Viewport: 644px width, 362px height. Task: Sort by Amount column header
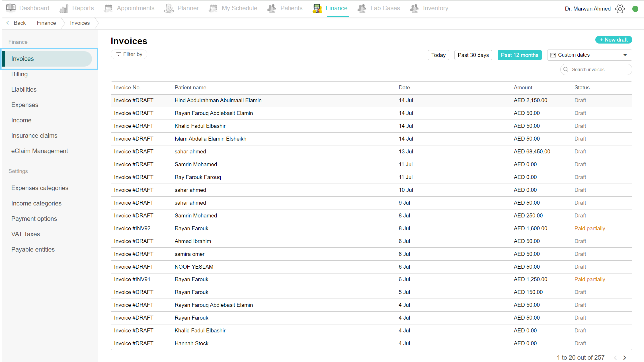pyautogui.click(x=523, y=88)
